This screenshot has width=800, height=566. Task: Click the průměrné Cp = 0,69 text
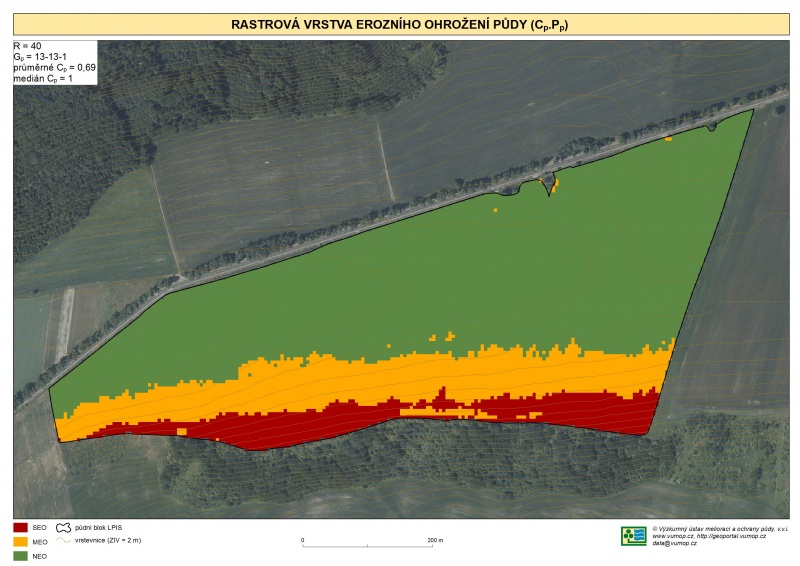click(x=53, y=67)
